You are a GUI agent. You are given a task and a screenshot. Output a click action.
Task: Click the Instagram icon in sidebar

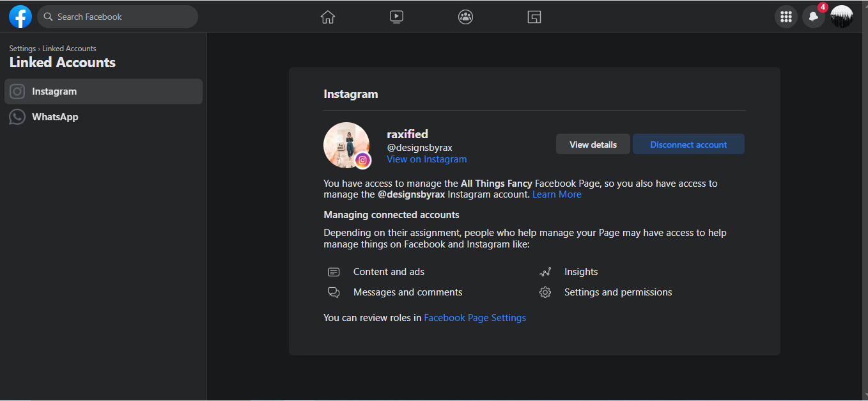click(17, 91)
